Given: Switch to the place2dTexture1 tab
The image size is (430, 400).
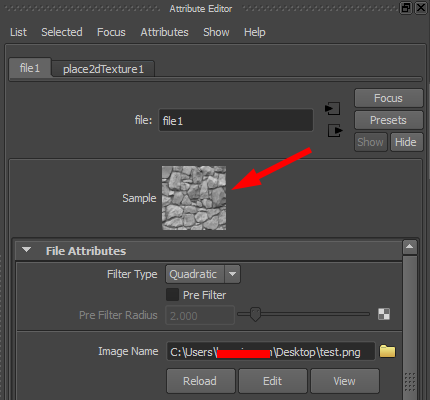Looking at the screenshot, I should pyautogui.click(x=103, y=69).
